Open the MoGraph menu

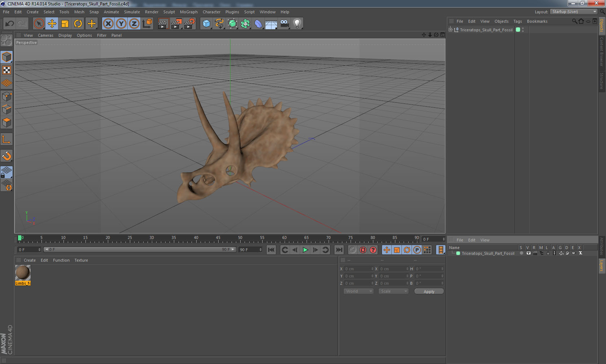coord(189,12)
